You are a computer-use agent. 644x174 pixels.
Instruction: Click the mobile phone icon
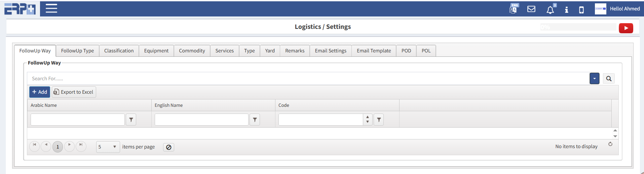click(581, 10)
